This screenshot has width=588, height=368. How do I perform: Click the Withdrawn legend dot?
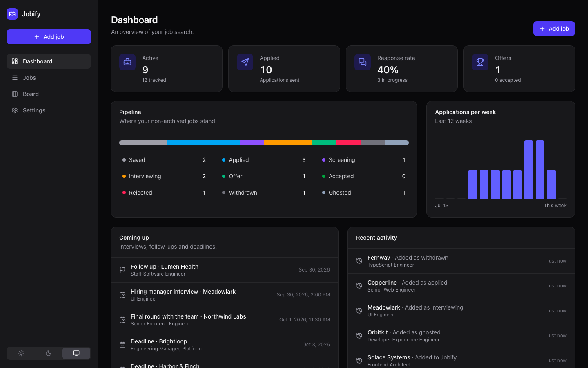224,193
